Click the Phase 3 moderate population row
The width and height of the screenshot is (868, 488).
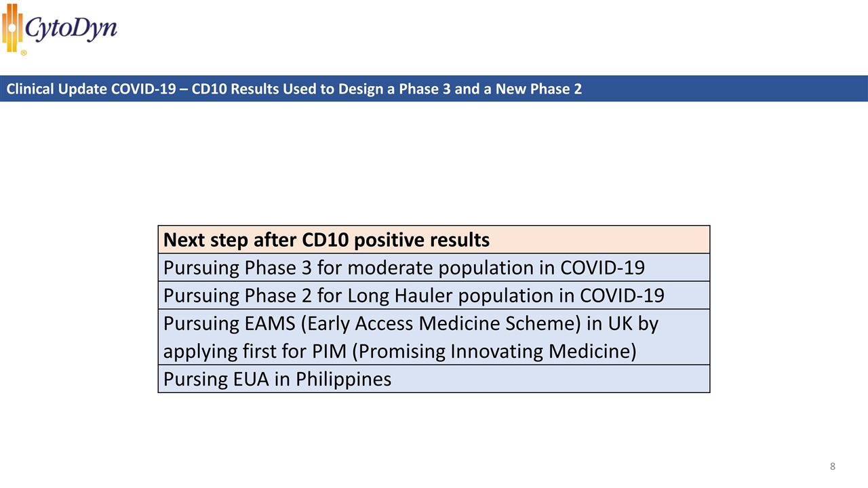tap(403, 268)
